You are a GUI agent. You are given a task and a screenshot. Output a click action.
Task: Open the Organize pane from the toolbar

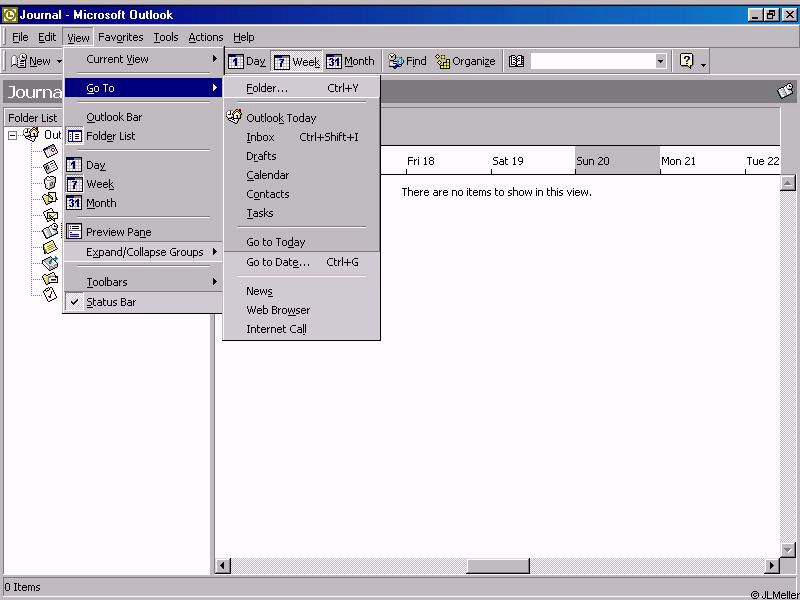tap(465, 61)
